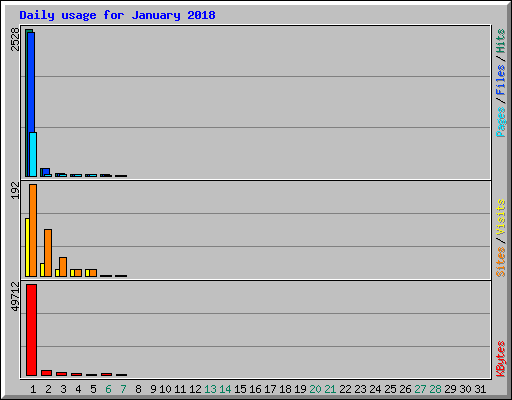Click the Visits legend label
The image size is (512, 400).
coord(501,217)
